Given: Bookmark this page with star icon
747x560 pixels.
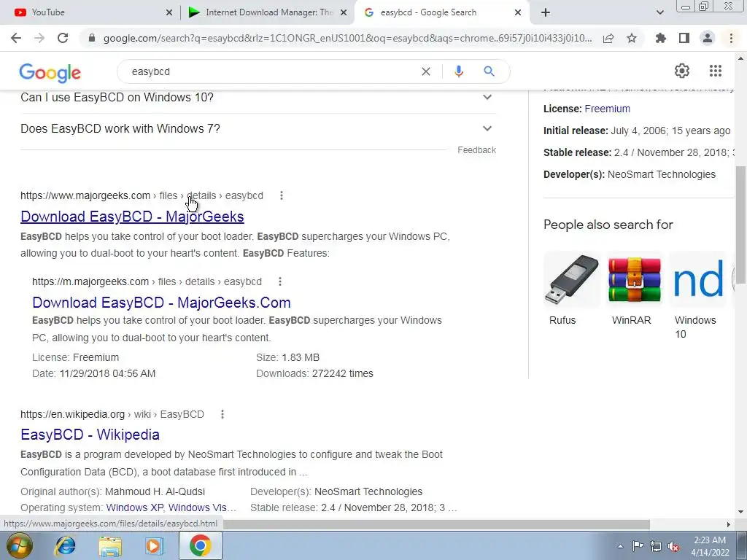Looking at the screenshot, I should coord(632,38).
